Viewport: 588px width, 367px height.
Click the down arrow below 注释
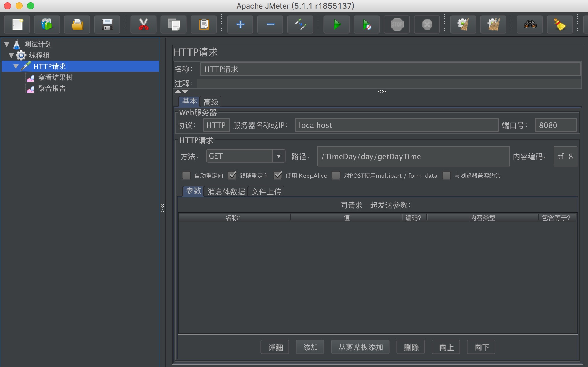[x=185, y=91]
